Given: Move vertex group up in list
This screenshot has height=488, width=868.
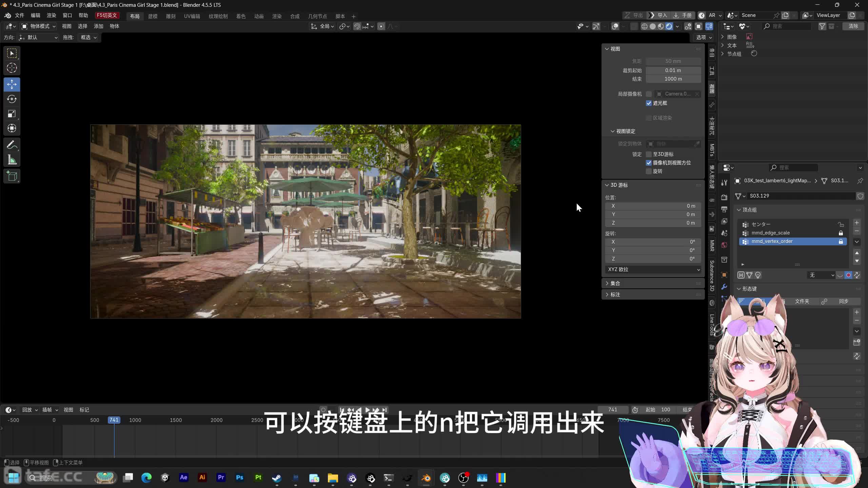Looking at the screenshot, I should tap(857, 253).
